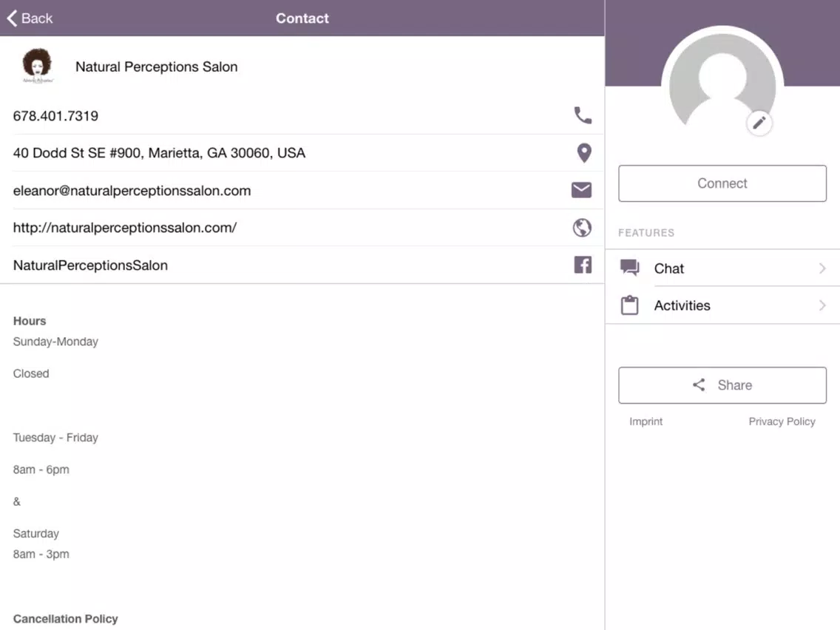
Task: Select address 40 Dodd St SE #900
Action: [x=159, y=153]
